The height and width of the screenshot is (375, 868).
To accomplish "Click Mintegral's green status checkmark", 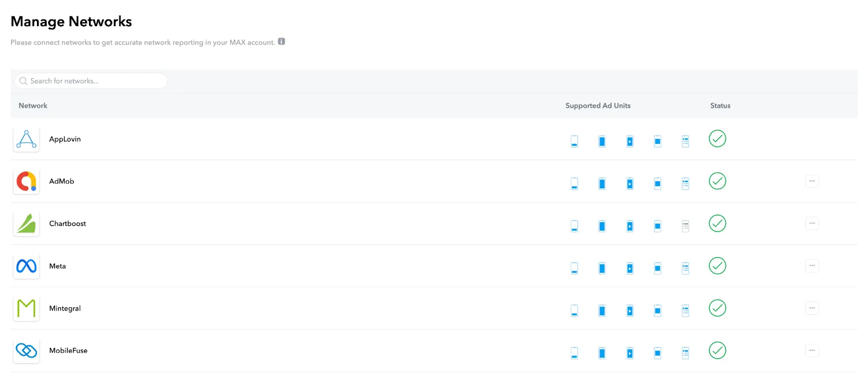I will pos(717,308).
